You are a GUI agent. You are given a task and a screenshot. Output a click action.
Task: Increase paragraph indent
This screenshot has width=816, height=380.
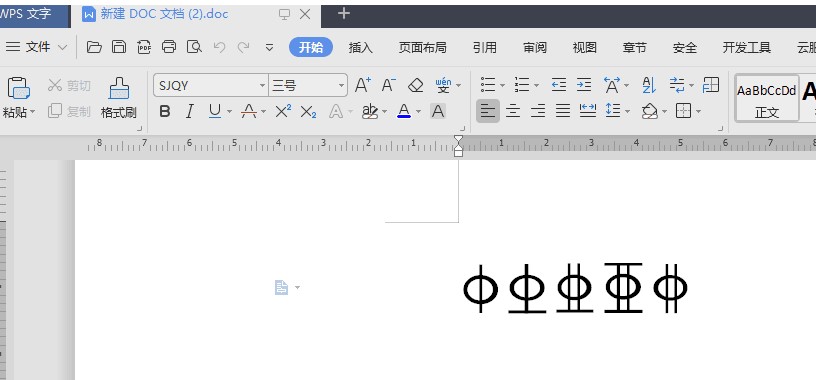[x=584, y=84]
